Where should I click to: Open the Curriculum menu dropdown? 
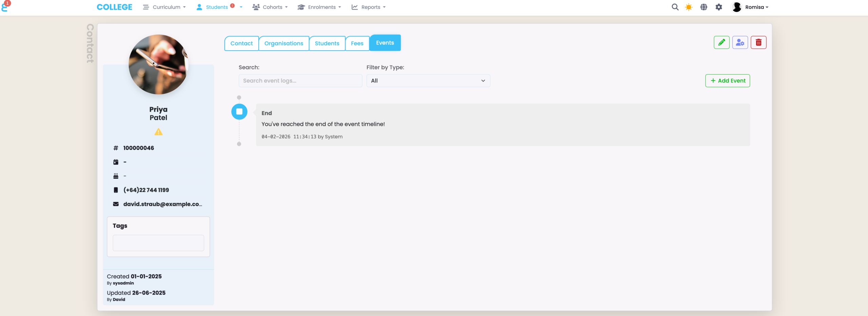tap(164, 7)
